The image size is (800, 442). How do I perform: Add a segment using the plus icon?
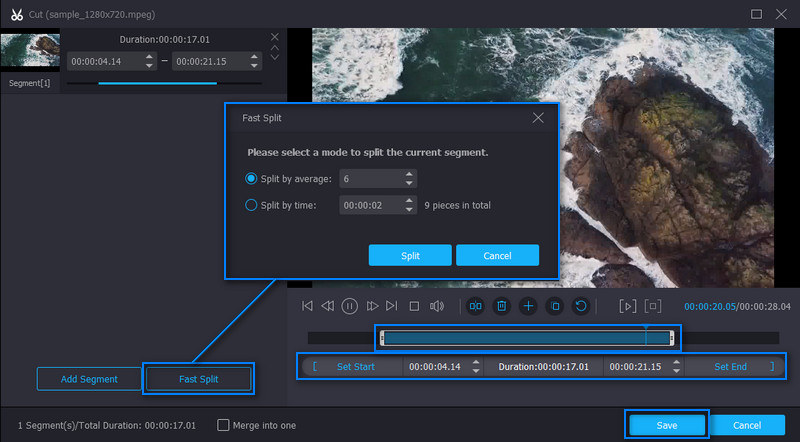click(x=528, y=306)
